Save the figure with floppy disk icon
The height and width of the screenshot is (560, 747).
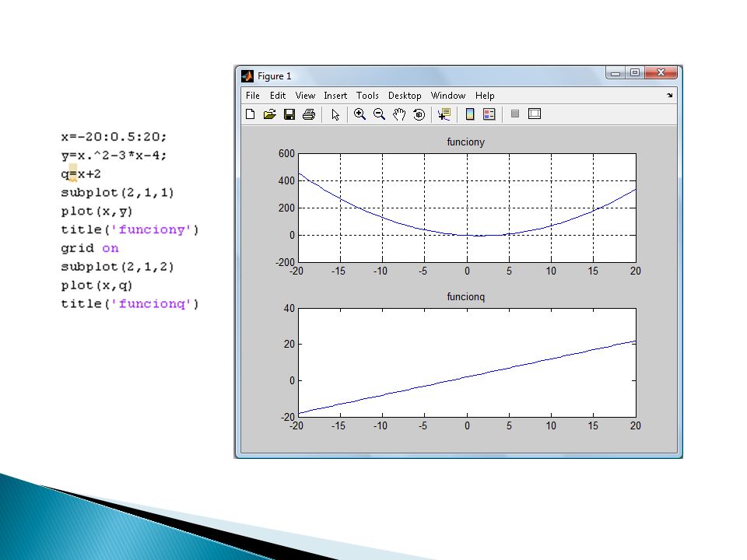289,114
